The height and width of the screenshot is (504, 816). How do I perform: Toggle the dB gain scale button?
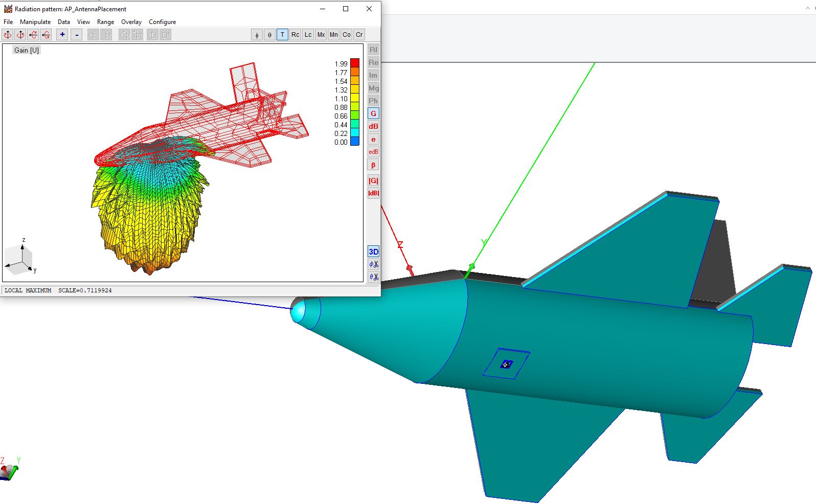[373, 126]
